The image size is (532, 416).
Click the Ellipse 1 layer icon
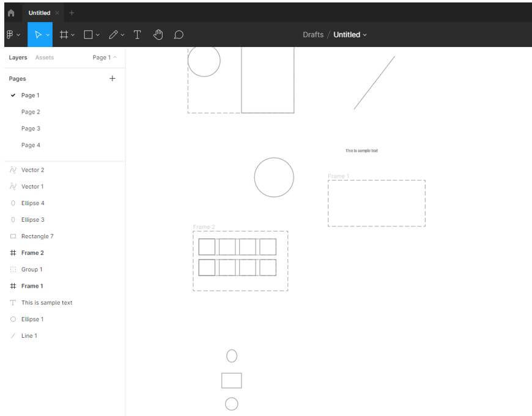[13, 319]
